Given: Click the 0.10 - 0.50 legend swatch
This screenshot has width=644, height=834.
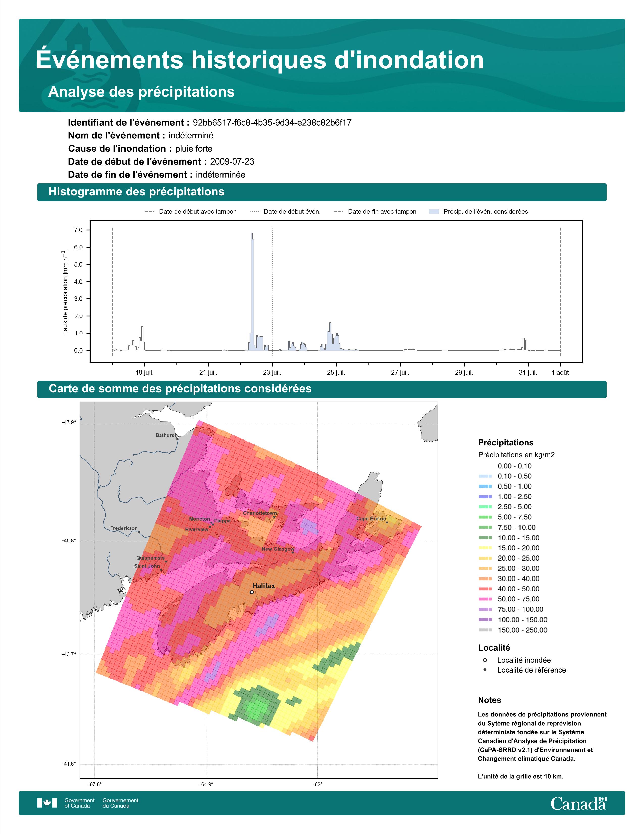Looking at the screenshot, I should click(485, 476).
